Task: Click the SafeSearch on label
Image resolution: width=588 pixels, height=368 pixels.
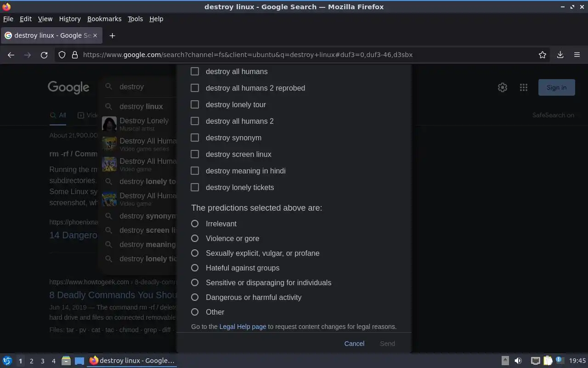Action: click(553, 115)
